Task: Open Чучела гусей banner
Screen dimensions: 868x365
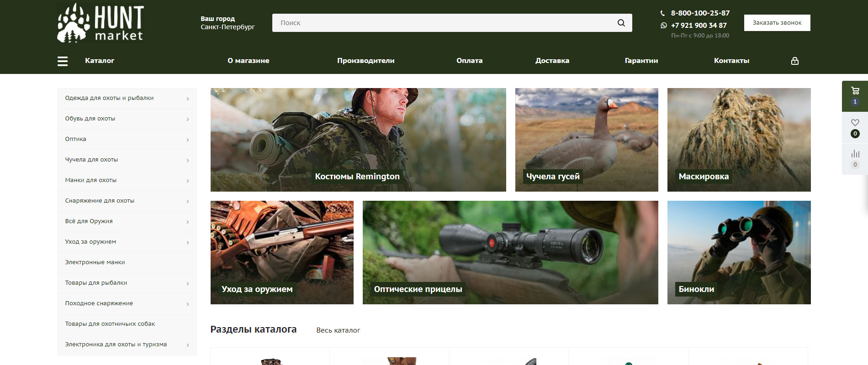Action: click(587, 140)
